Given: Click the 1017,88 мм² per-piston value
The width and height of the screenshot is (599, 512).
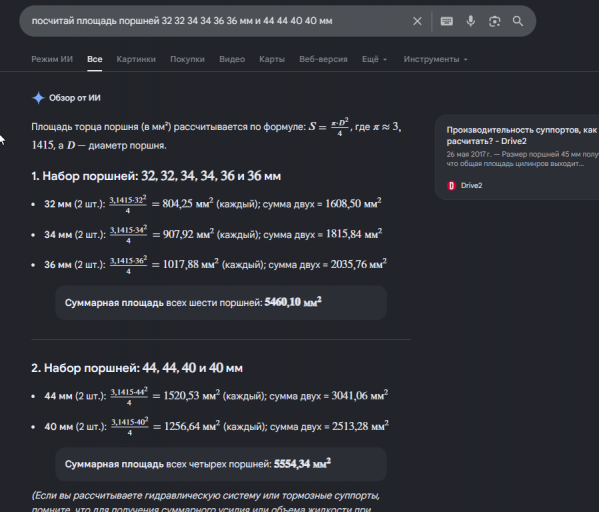Looking at the screenshot, I should tap(191, 264).
